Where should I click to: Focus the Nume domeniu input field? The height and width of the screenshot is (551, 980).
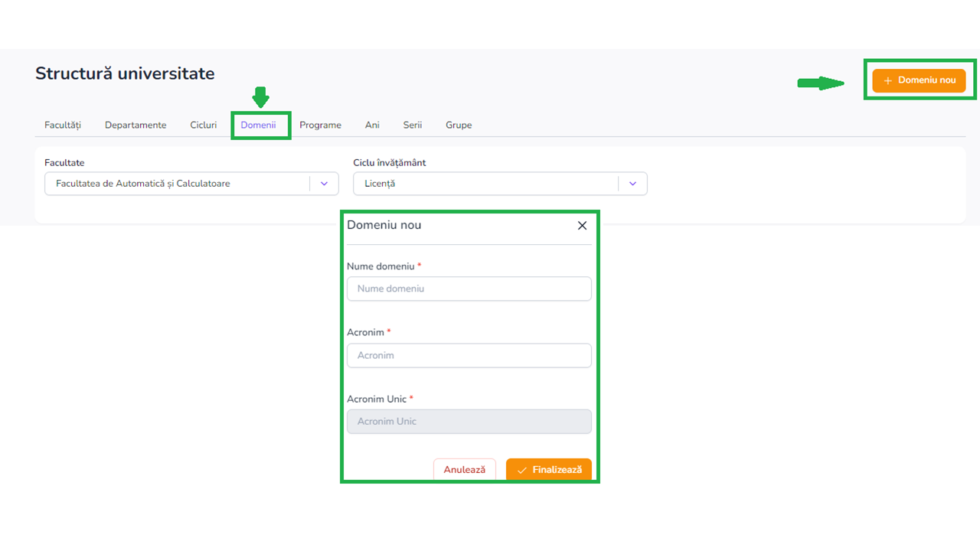tap(469, 289)
